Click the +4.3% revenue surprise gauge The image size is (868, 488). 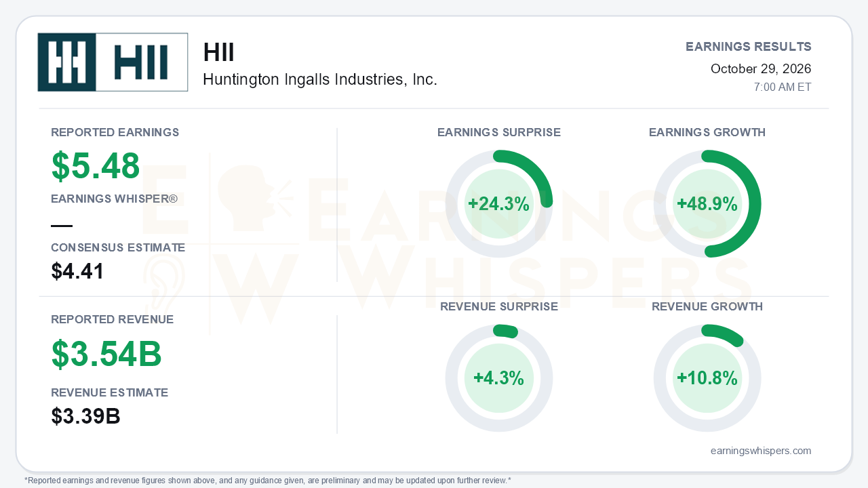499,378
